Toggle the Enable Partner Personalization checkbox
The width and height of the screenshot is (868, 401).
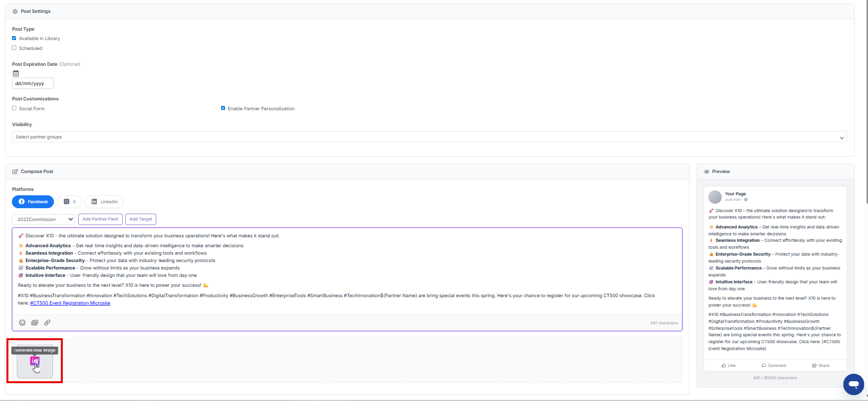pos(223,108)
